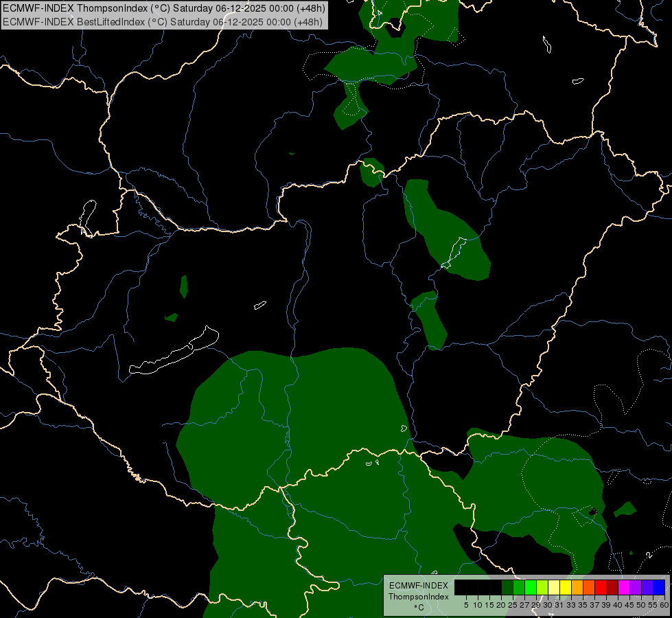Click the legend tick label '55'
The image size is (672, 618).
click(653, 605)
